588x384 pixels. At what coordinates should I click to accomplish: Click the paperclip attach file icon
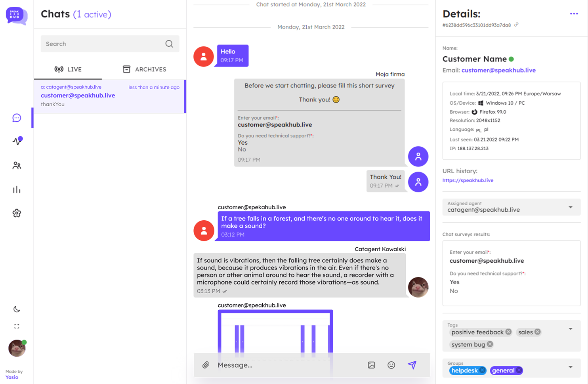click(206, 365)
